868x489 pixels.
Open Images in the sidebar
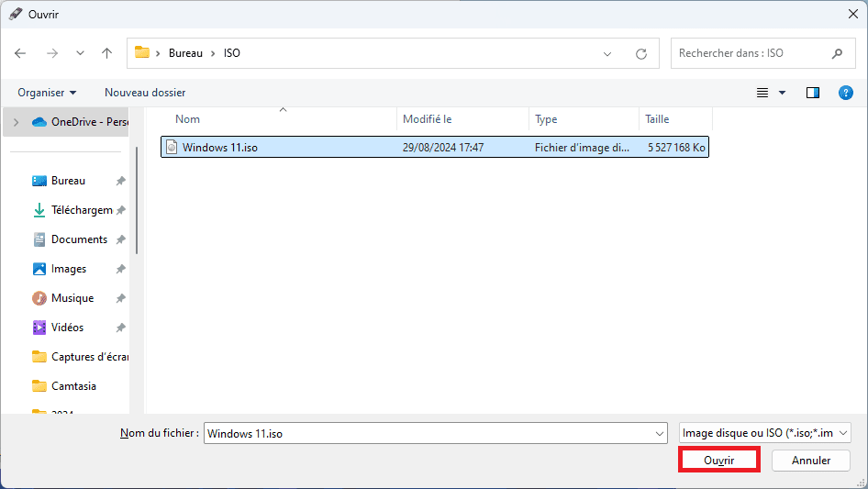[69, 269]
